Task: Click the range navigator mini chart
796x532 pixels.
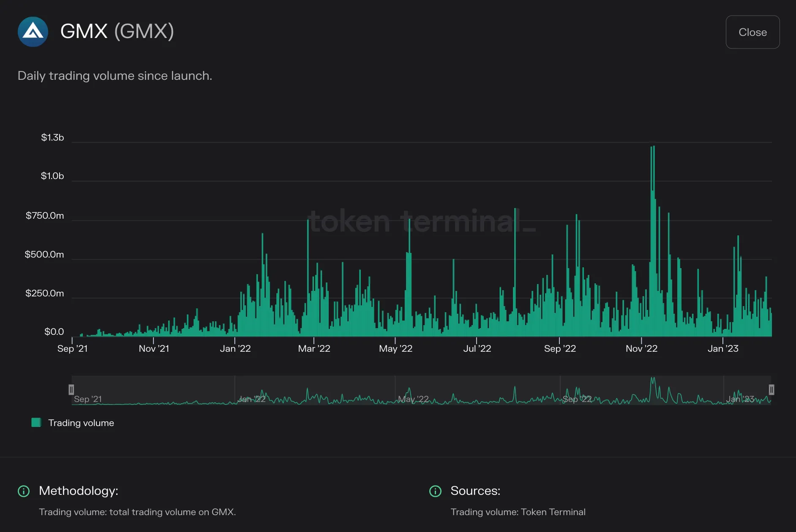Action: [x=421, y=390]
